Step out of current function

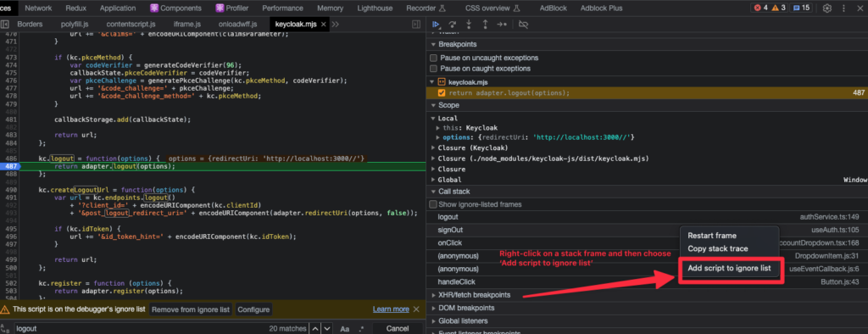[485, 25]
